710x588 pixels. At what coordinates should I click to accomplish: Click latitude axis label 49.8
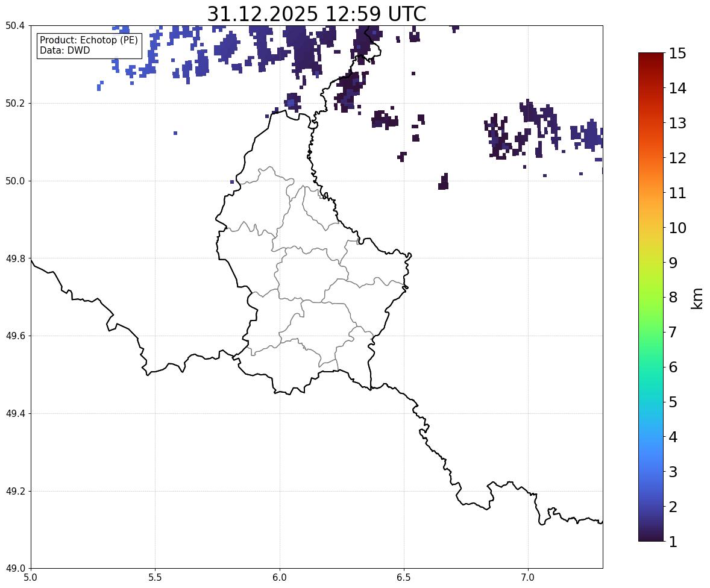pos(15,258)
